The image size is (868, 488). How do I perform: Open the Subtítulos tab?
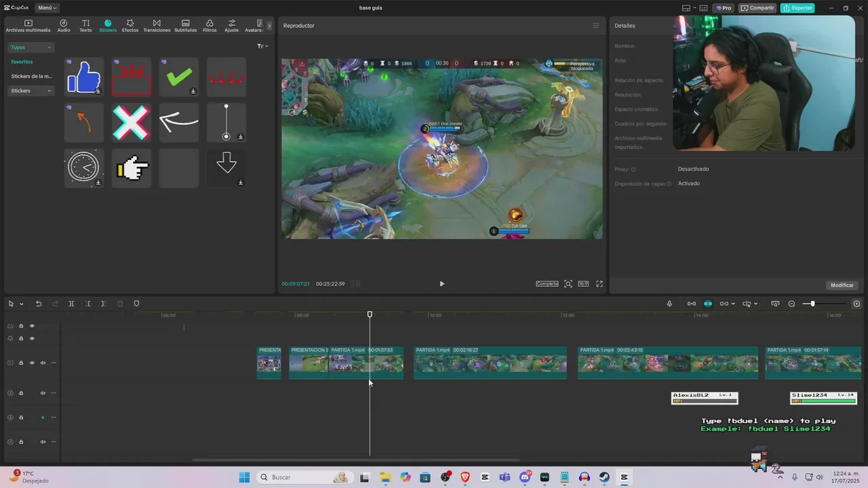click(185, 26)
